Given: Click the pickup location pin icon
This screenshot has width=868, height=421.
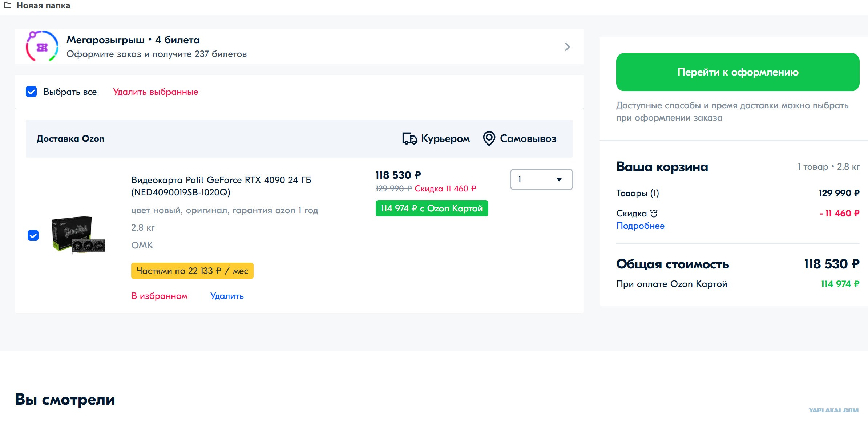Looking at the screenshot, I should (x=489, y=139).
